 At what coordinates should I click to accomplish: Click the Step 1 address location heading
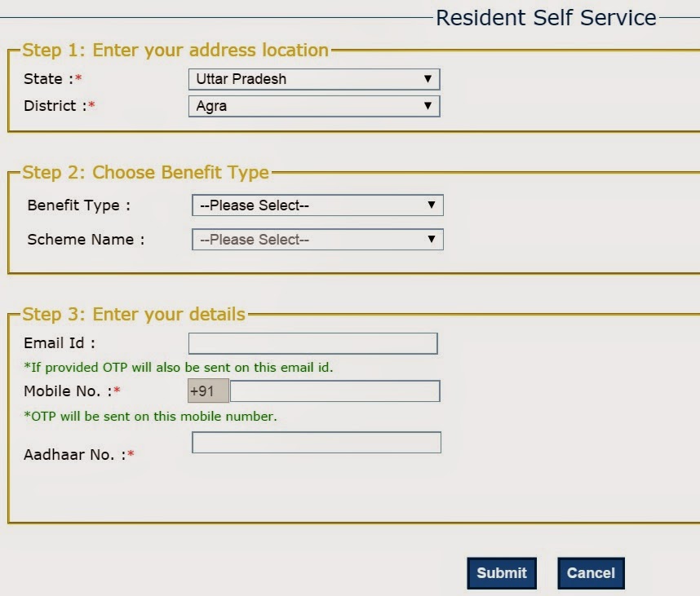click(175, 50)
